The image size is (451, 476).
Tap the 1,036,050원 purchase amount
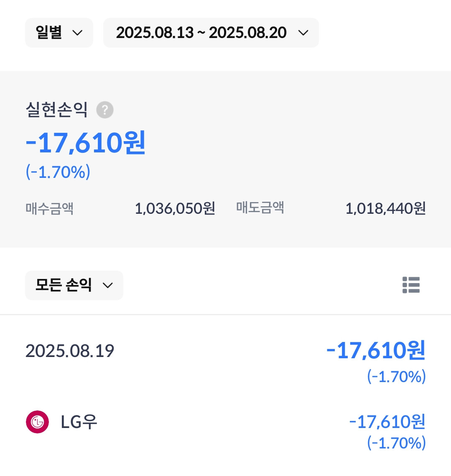click(175, 208)
